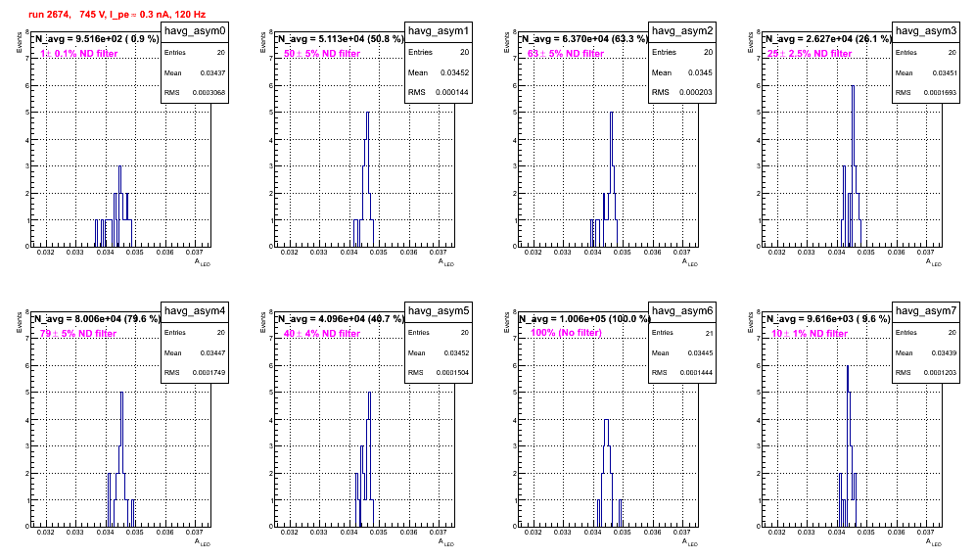Click the 10 ± 1% ND filter label

click(x=810, y=334)
